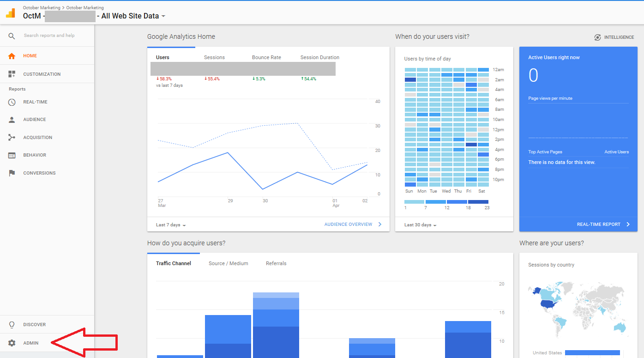Click the Customization dashboard icon
The width and height of the screenshot is (644, 358).
tap(12, 74)
